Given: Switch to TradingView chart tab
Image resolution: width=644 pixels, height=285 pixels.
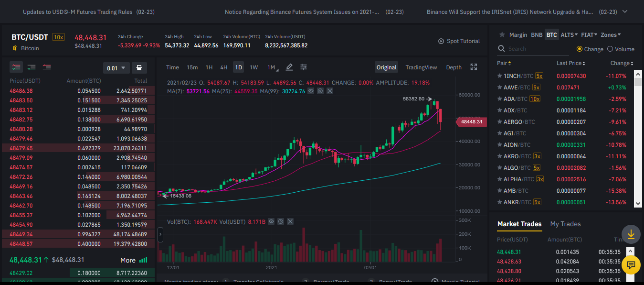Looking at the screenshot, I should pos(421,67).
